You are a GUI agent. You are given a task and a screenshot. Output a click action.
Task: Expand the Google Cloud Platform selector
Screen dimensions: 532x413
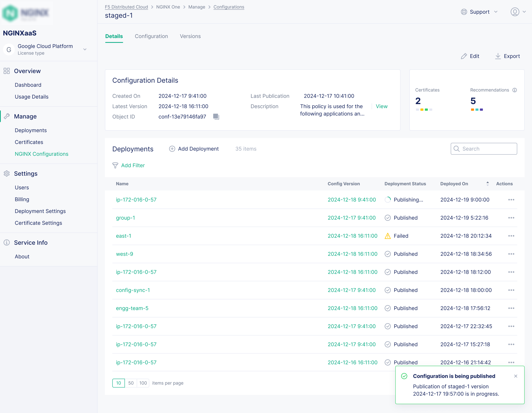coord(85,49)
